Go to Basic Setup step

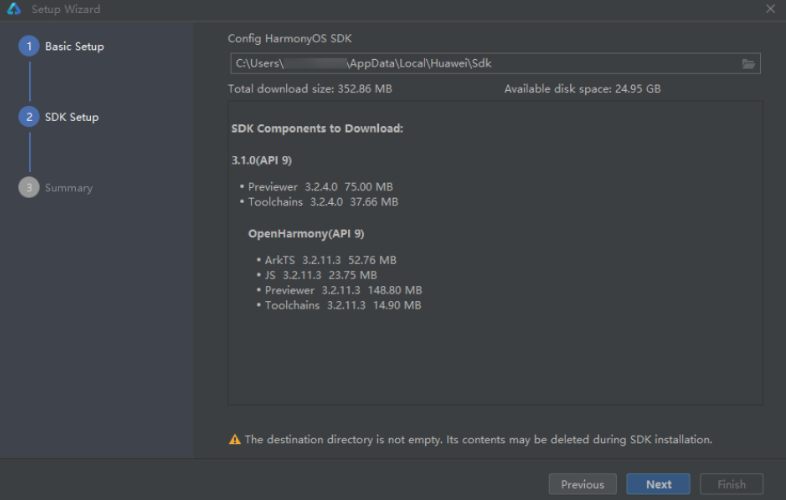pyautogui.click(x=74, y=46)
